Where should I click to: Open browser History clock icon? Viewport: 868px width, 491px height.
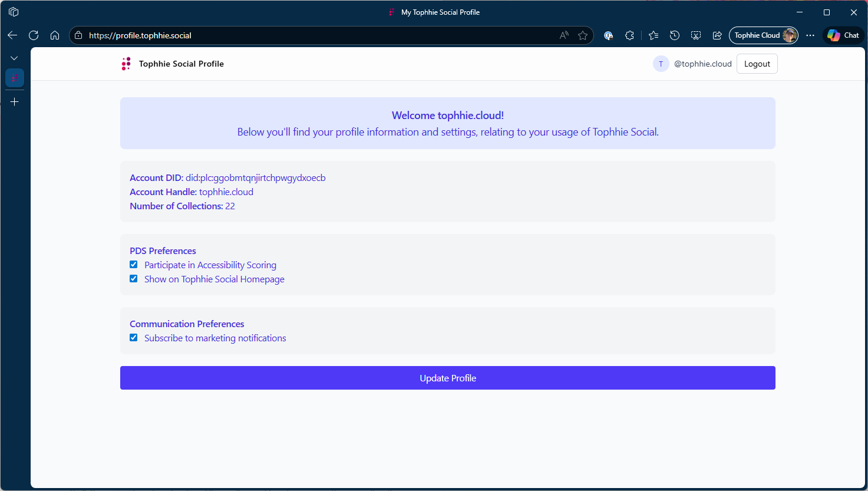pyautogui.click(x=675, y=35)
